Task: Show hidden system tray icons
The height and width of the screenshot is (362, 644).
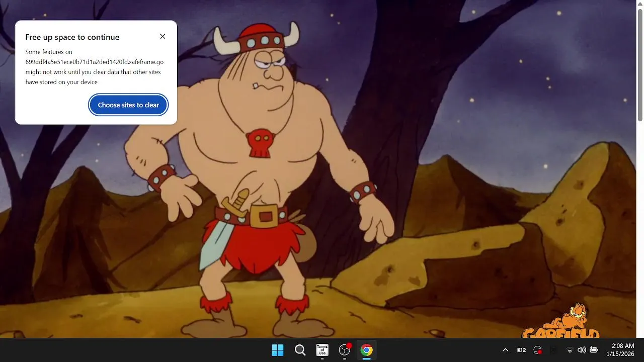Action: point(505,350)
